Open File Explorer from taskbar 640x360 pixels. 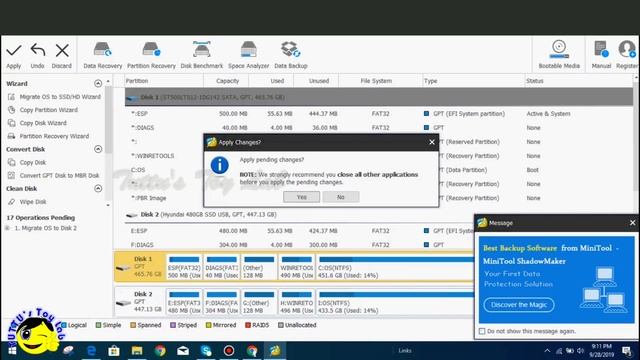pos(137,351)
